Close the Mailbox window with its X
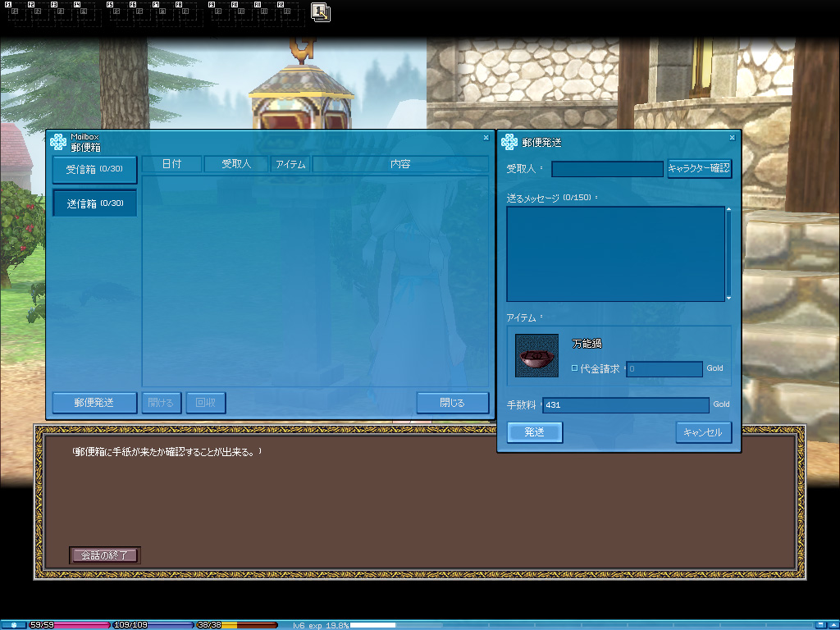 [x=486, y=138]
